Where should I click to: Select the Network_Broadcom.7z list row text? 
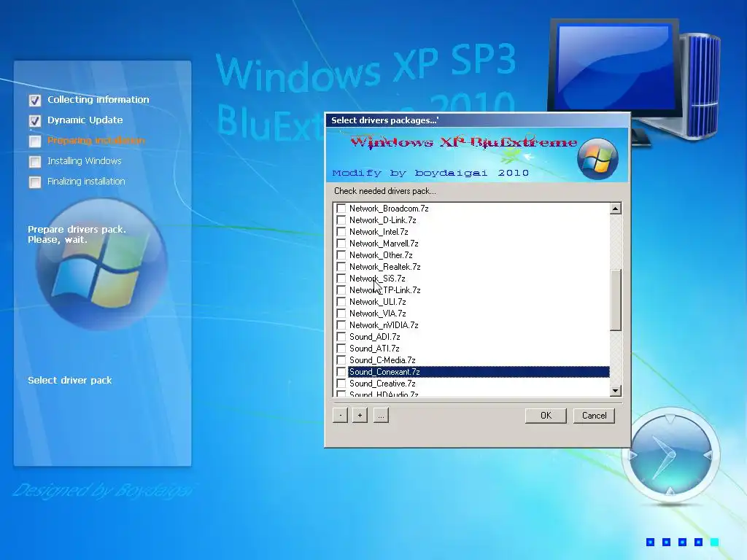(x=389, y=209)
